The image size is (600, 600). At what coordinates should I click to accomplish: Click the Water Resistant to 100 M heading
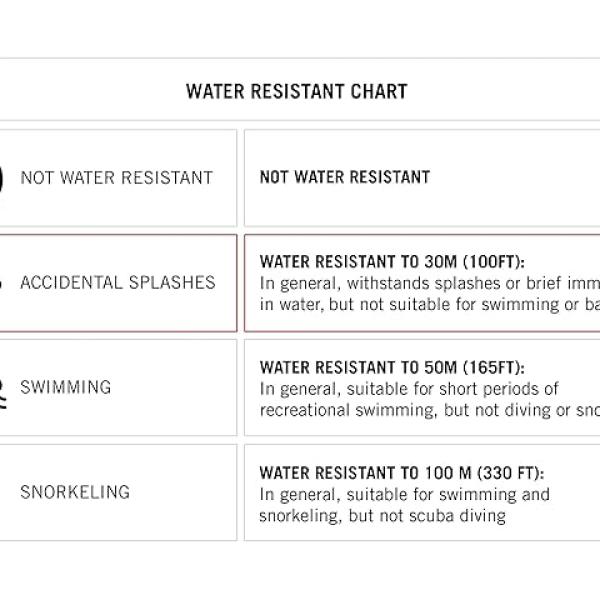click(402, 473)
